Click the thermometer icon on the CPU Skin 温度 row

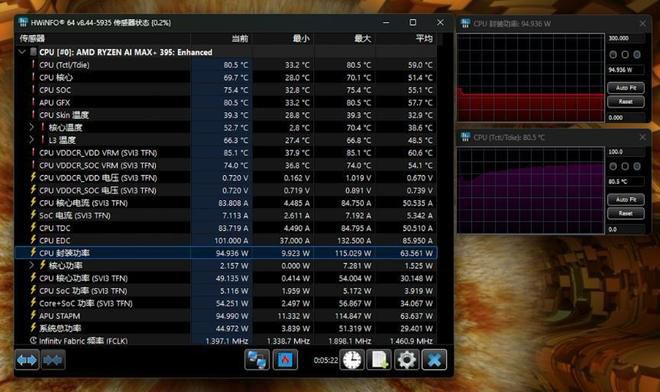pos(33,115)
